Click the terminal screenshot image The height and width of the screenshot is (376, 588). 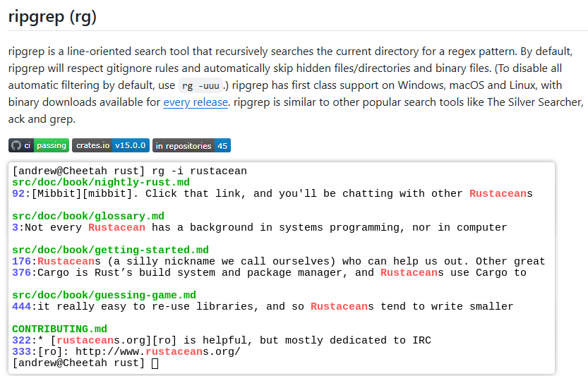click(281, 267)
